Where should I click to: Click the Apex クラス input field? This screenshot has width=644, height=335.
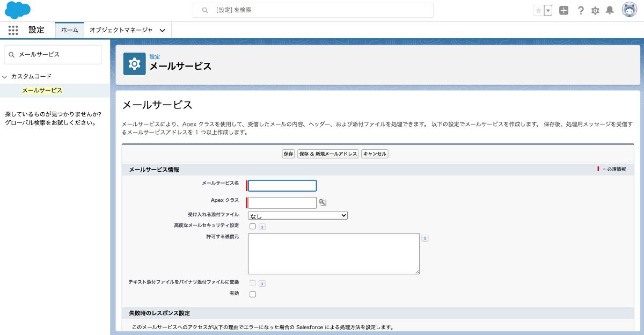coord(282,202)
